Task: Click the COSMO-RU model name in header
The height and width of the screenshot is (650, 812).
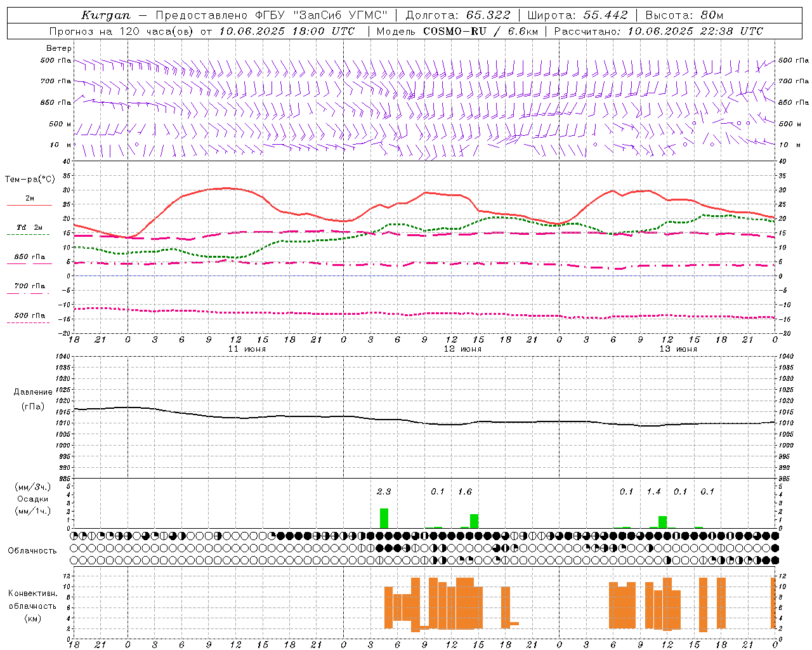Action: [454, 31]
